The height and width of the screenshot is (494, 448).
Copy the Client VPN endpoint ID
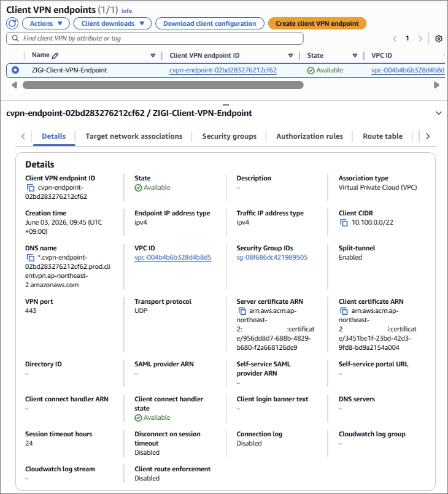(31, 187)
